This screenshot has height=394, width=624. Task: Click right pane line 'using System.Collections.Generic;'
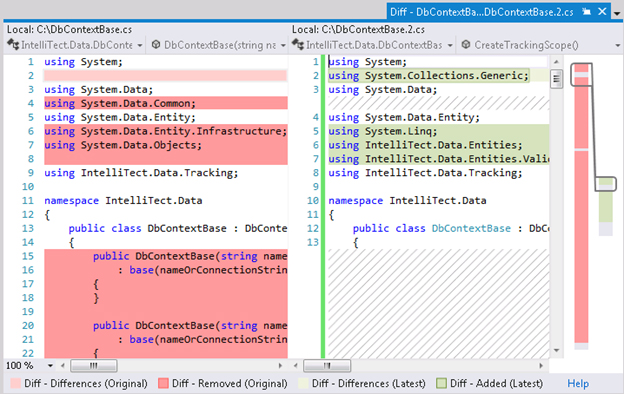point(428,76)
